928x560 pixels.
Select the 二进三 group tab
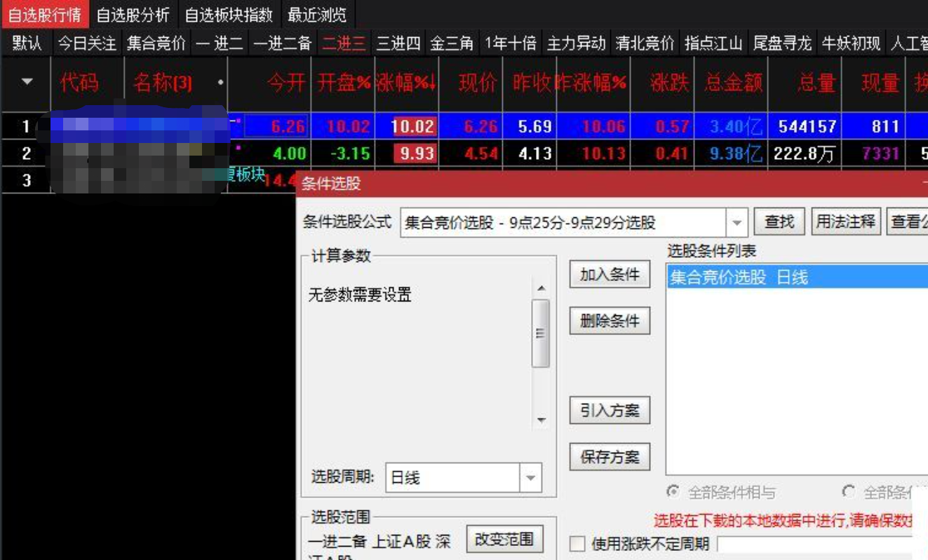click(344, 43)
